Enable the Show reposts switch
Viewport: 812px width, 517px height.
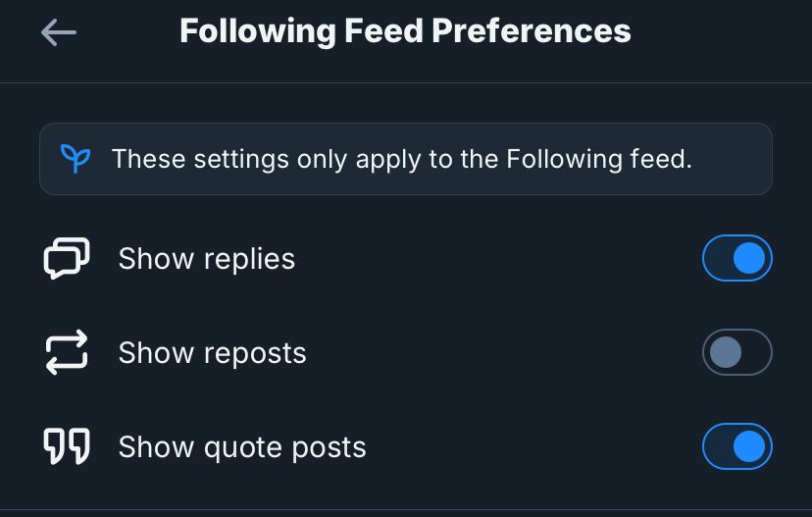click(x=736, y=352)
